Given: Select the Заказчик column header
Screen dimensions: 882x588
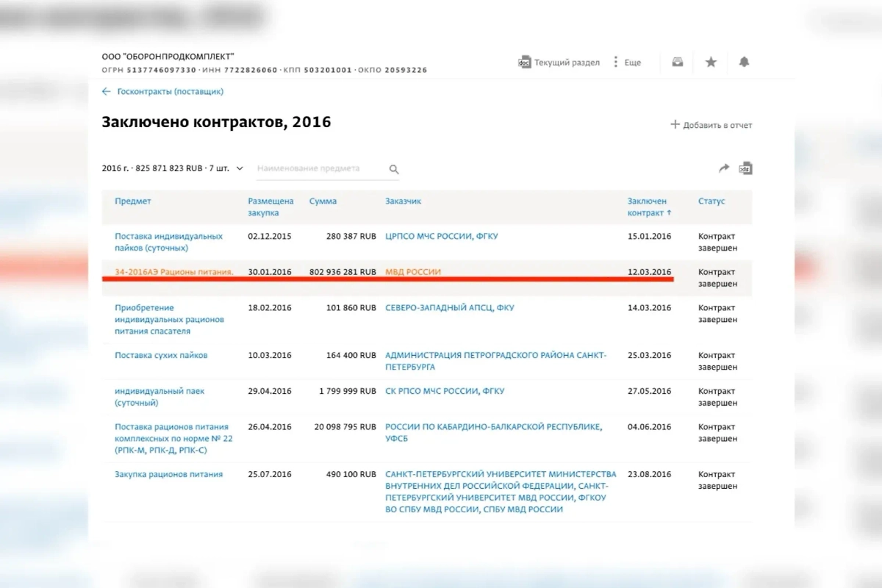Looking at the screenshot, I should pos(403,201).
